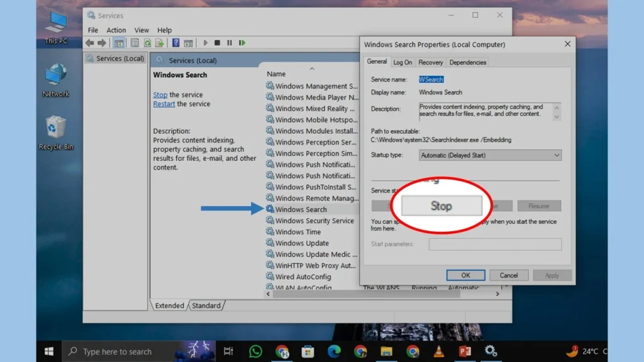Screen dimensions: 644x362
Task: Select the Windows Search service row
Action: click(312, 209)
